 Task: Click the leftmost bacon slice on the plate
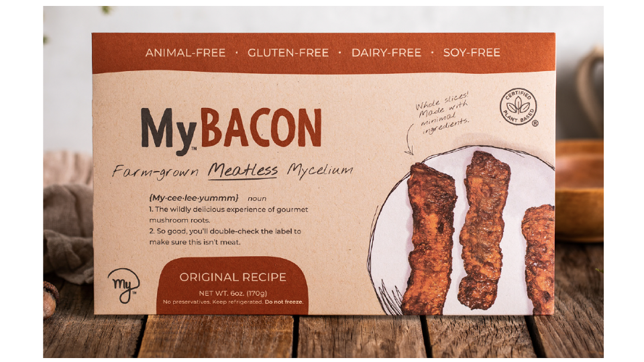point(429,239)
